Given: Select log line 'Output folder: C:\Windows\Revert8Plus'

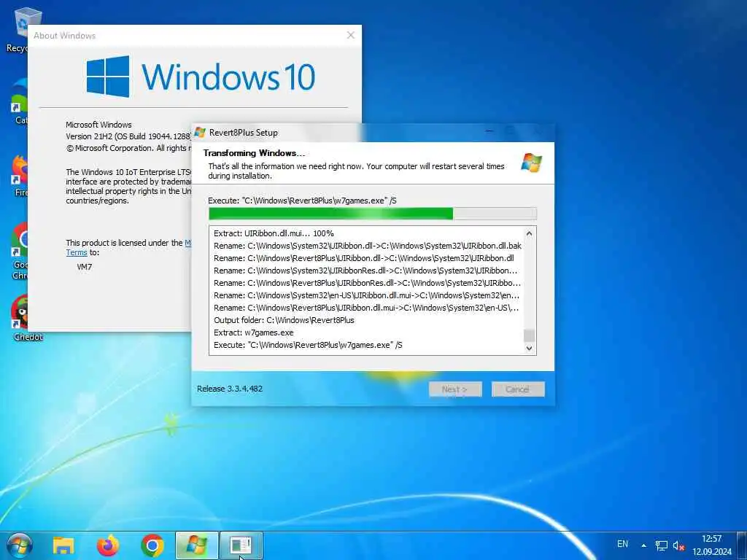Looking at the screenshot, I should tap(284, 320).
